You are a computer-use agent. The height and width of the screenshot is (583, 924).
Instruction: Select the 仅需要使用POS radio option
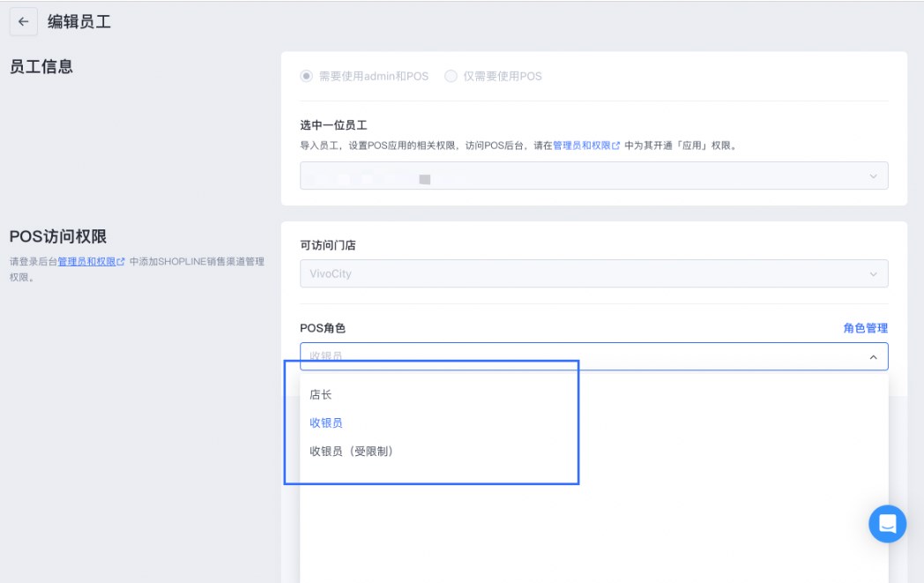(x=451, y=76)
